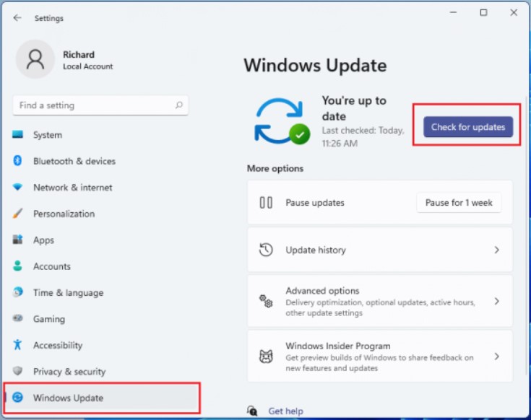The image size is (531, 420).
Task: Click the Bluetooth icon in sidebar
Action: (x=17, y=161)
